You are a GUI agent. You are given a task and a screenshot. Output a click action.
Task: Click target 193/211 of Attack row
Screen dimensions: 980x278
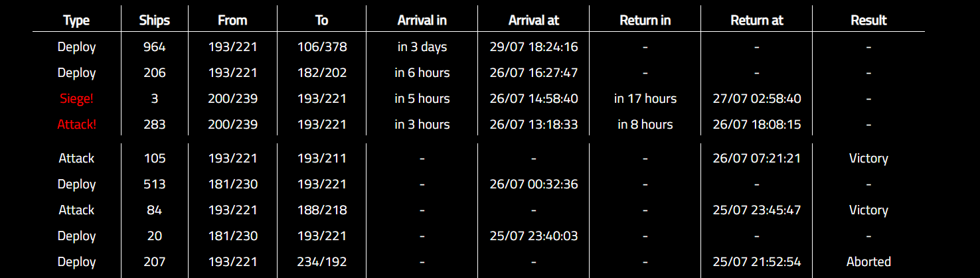(322, 159)
